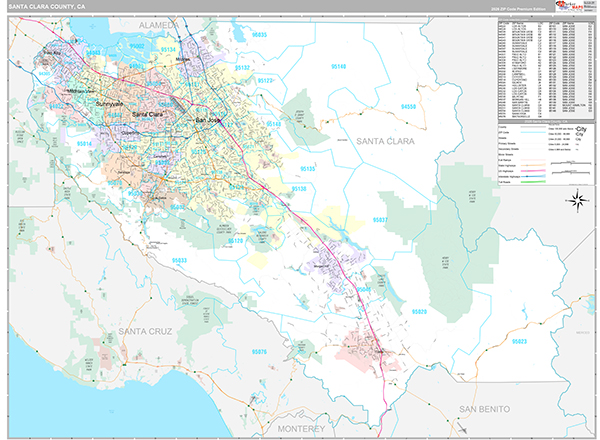The height and width of the screenshot is (440, 600).
Task: Click ZIP code 94022
Action: tap(56, 106)
